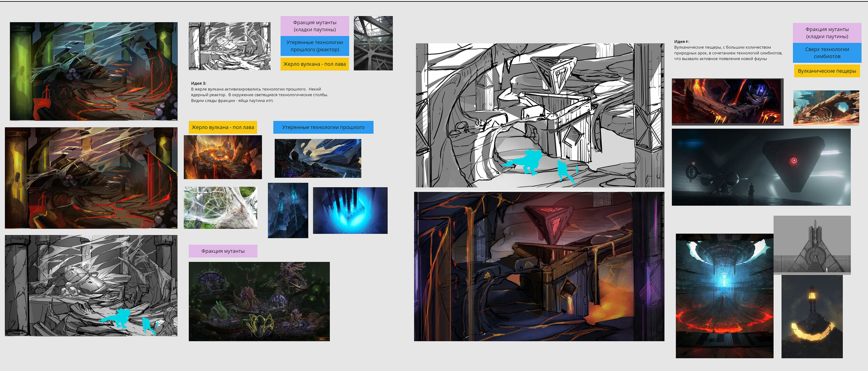This screenshot has height=371, width=868.
Task: Select the yellow-toned web cavern painting variant
Action: 91,178
